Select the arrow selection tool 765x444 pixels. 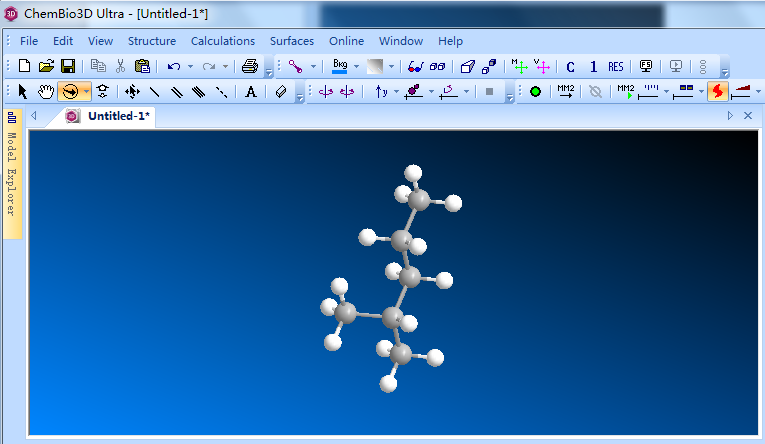pos(24,91)
